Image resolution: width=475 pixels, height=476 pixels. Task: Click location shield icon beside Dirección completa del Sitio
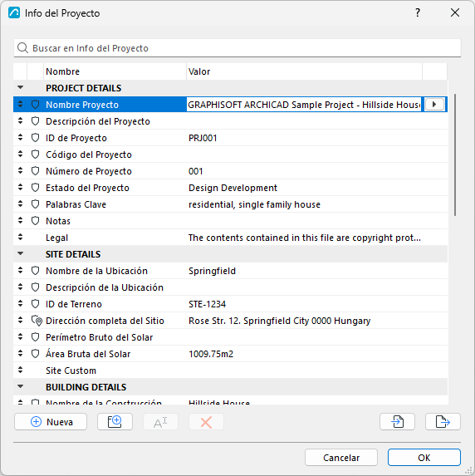(37, 321)
